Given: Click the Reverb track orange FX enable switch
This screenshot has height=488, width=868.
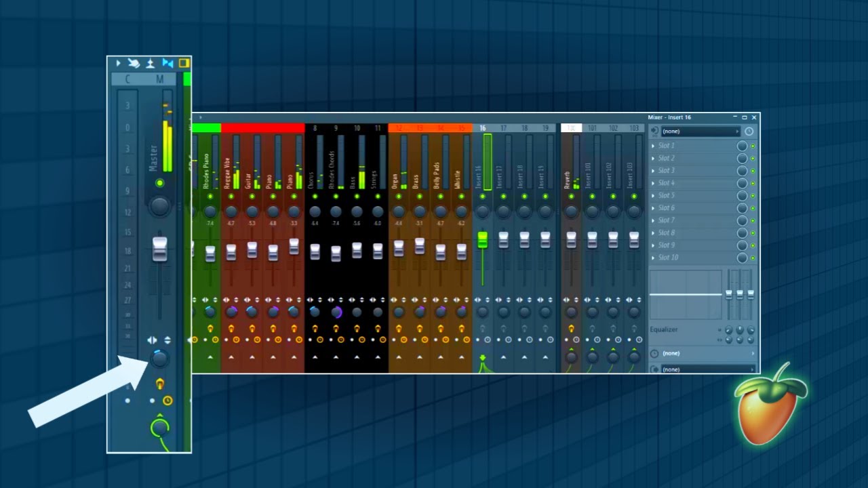Looking at the screenshot, I should [571, 329].
